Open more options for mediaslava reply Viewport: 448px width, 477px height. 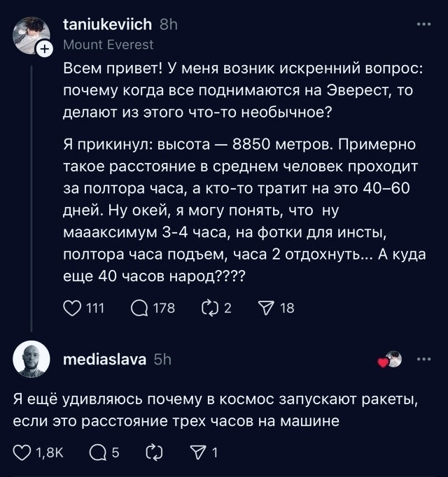click(424, 359)
